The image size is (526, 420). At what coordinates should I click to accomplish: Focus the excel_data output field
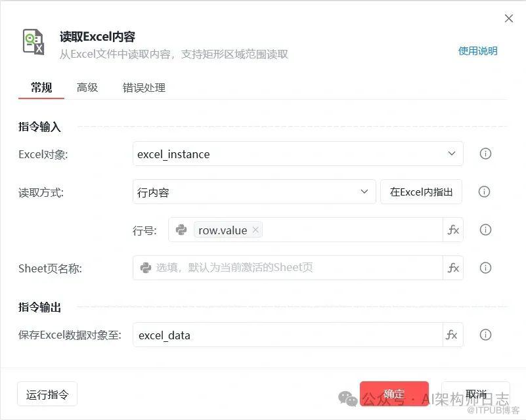pos(288,335)
